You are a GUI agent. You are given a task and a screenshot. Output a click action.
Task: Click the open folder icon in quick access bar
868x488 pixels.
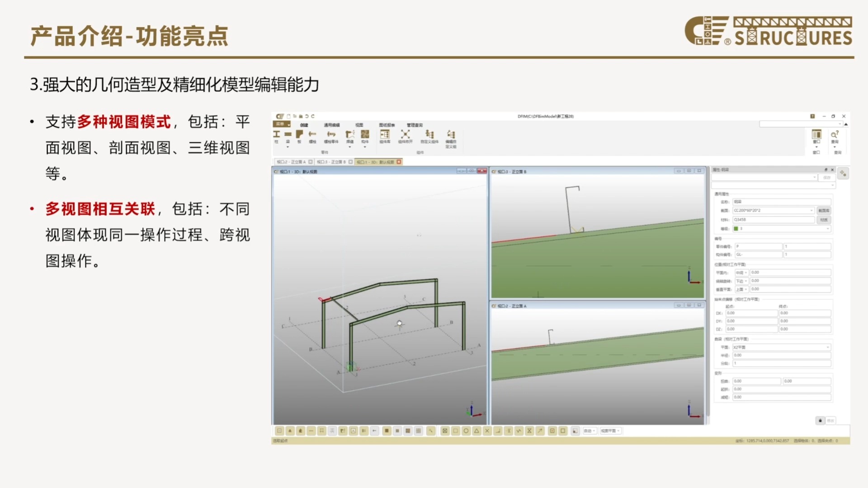[x=295, y=116]
